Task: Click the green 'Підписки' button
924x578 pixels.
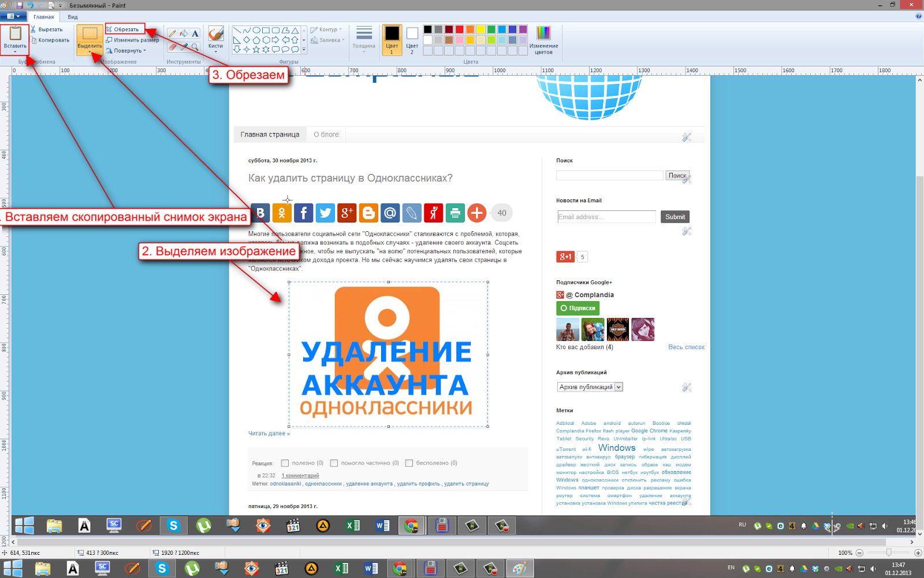Action: [577, 308]
